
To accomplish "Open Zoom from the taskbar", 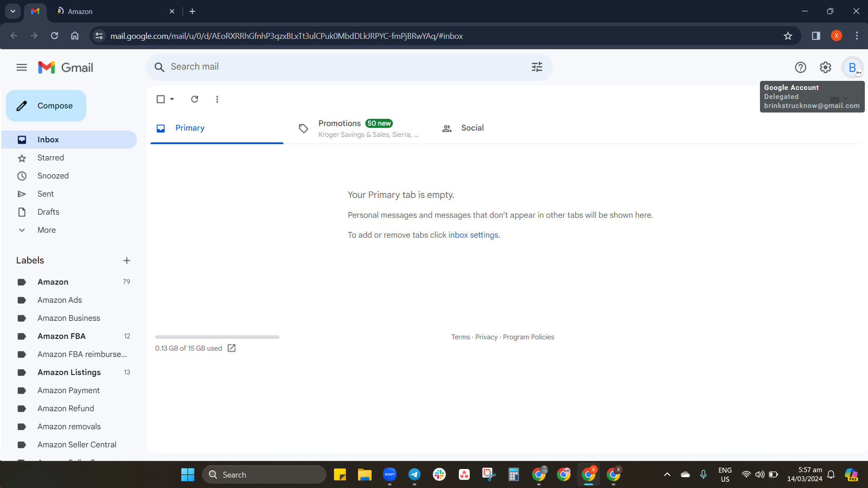I will coord(390,474).
